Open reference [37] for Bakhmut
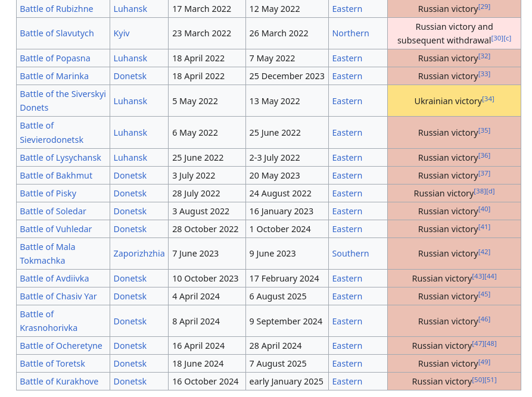532x397 pixels. point(484,173)
